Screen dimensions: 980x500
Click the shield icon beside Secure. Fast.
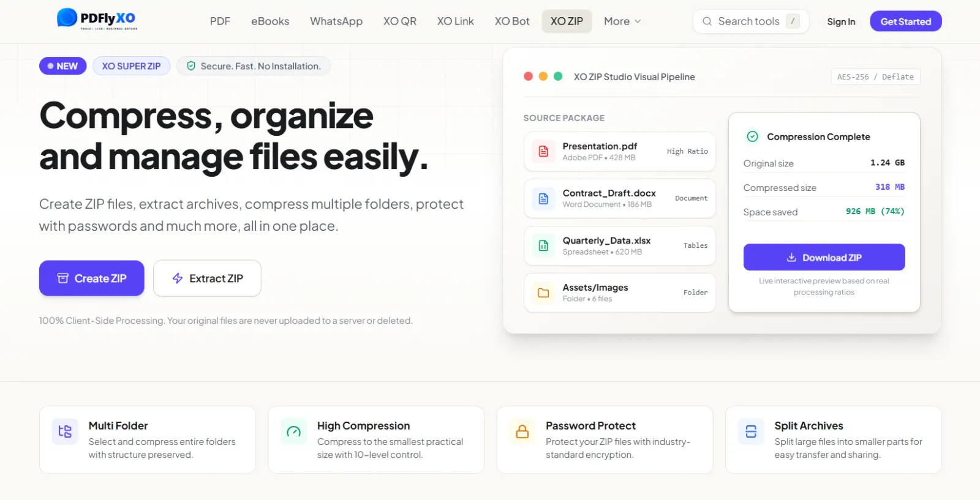pos(191,66)
